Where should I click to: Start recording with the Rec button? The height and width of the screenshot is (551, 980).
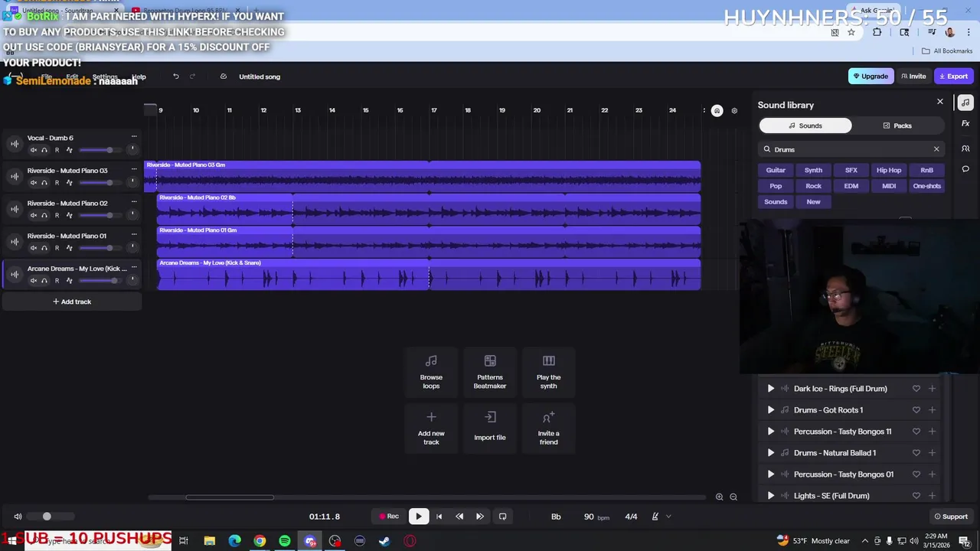(390, 517)
